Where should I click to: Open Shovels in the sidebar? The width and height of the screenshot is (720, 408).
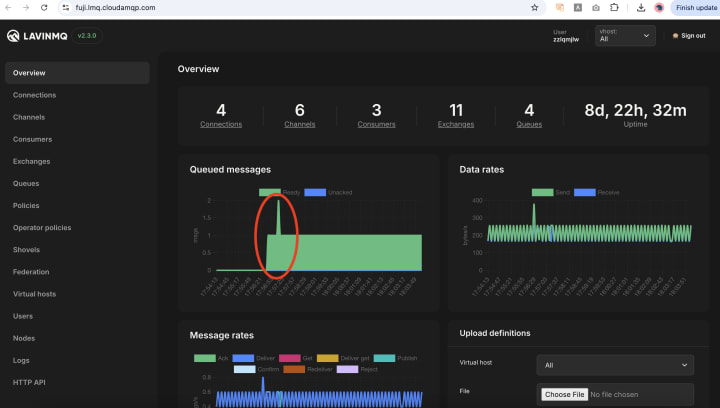(26, 250)
